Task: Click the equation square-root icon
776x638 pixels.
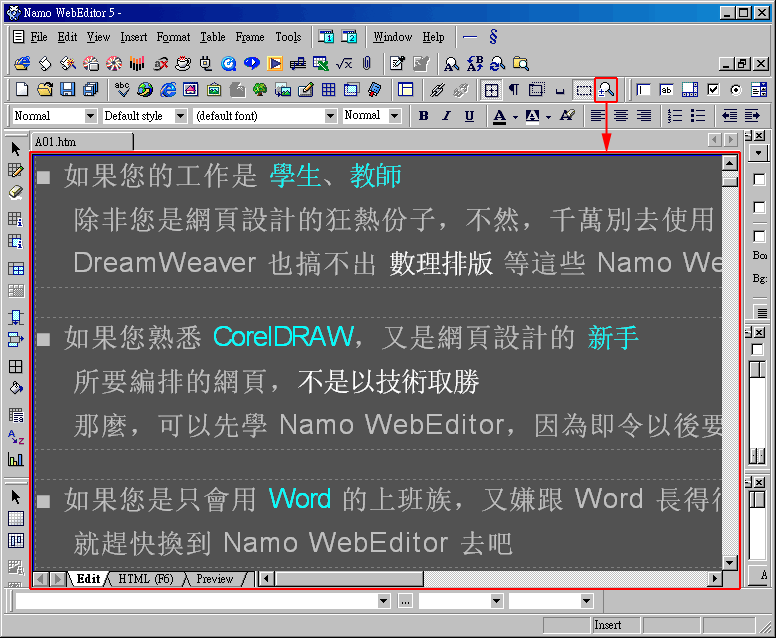Action: click(344, 63)
